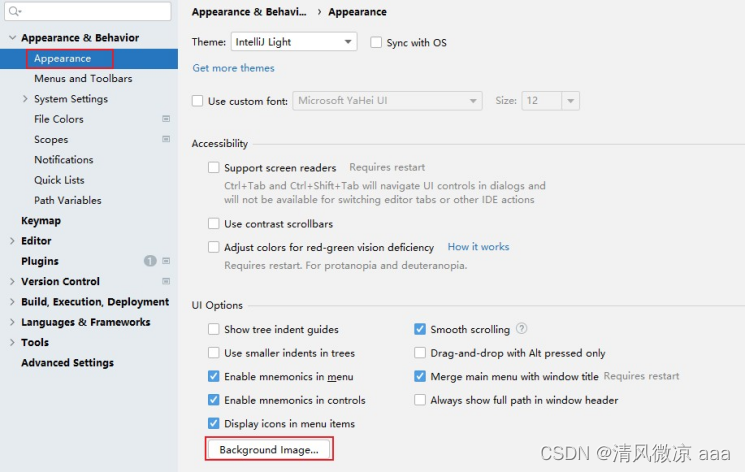745x472 pixels.
Task: Open the Theme dropdown showing IntelliJ Light
Action: click(x=294, y=42)
